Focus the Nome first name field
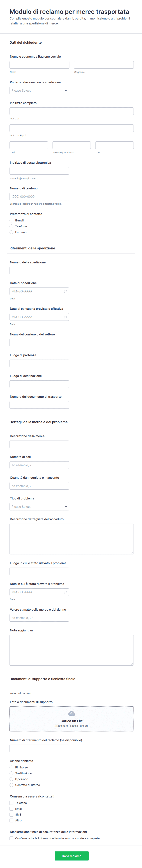This screenshot has width=142, height=868. coord(39,65)
